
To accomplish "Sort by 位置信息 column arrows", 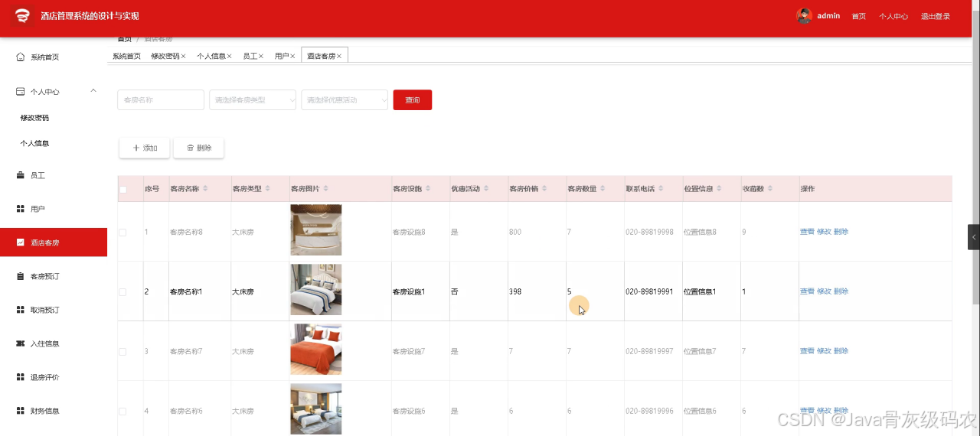I will pos(720,189).
